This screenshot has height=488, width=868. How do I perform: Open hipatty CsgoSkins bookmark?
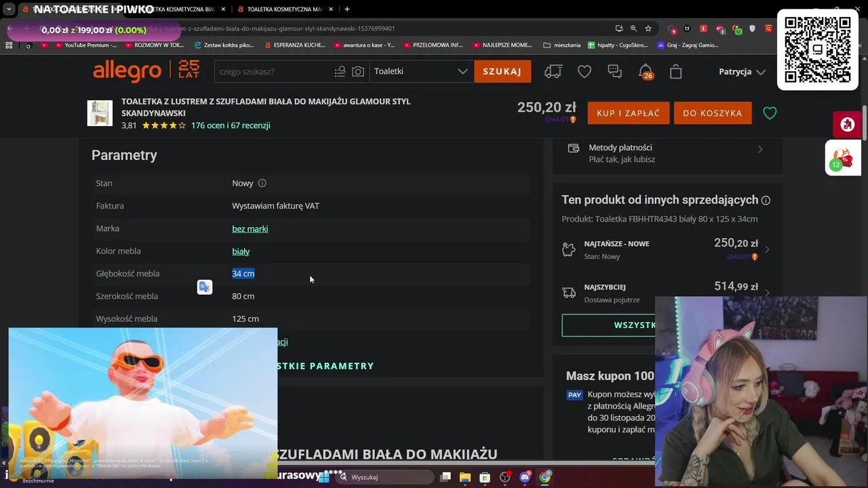[618, 45]
